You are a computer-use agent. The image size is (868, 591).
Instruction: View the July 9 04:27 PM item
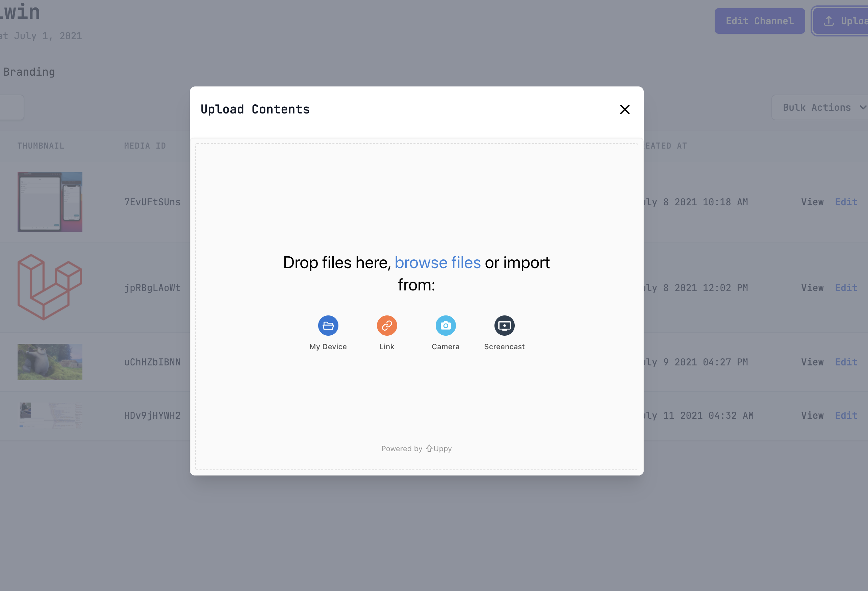(x=812, y=362)
